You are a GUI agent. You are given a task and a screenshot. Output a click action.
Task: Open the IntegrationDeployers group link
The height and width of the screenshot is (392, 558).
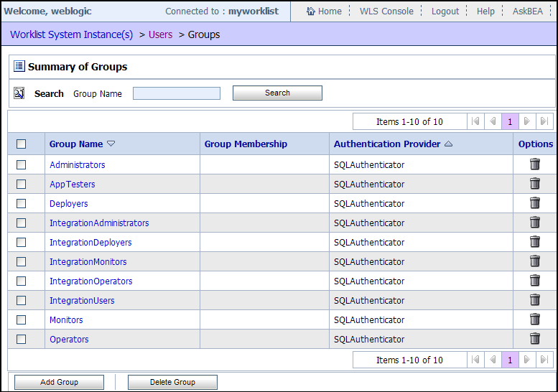(x=90, y=242)
